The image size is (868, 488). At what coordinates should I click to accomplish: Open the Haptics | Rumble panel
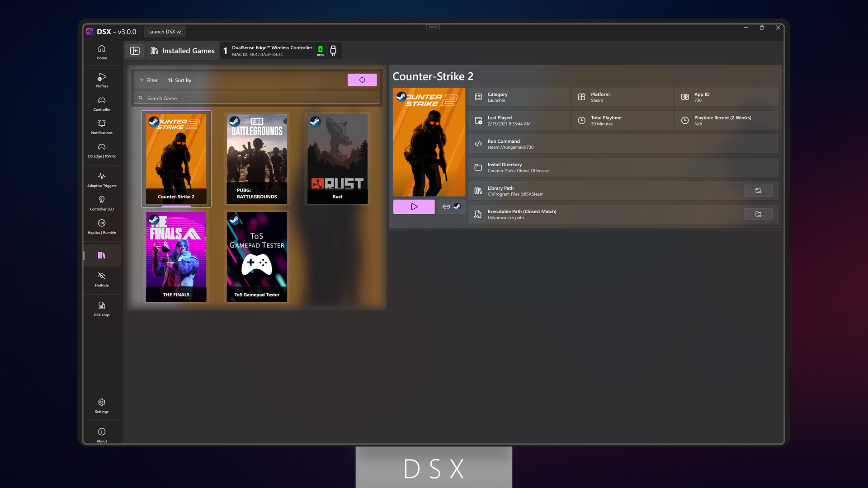pos(101,226)
